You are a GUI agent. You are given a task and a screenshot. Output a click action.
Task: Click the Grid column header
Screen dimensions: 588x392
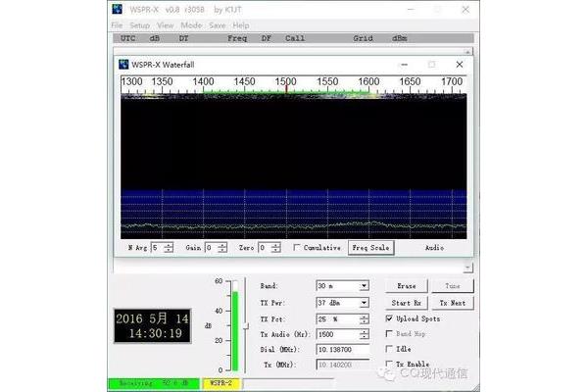pyautogui.click(x=363, y=38)
